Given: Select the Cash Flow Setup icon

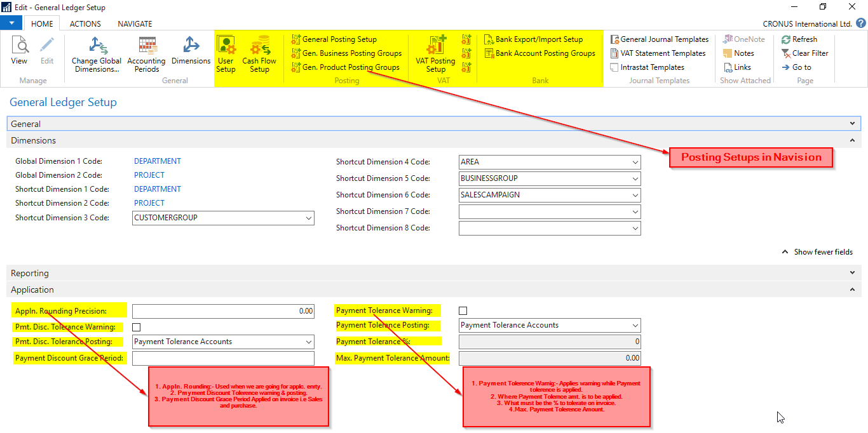Looking at the screenshot, I should click(259, 53).
